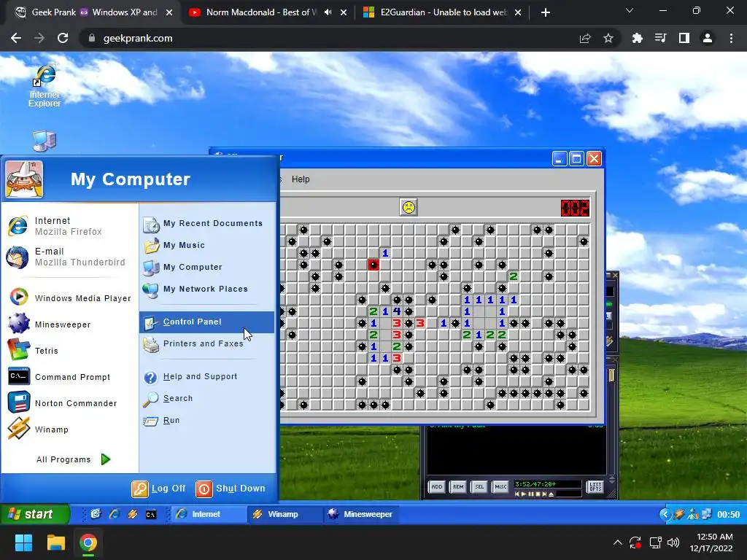This screenshot has width=747, height=560.
Task: Click Winamp playlist SEL button
Action: [x=479, y=486]
